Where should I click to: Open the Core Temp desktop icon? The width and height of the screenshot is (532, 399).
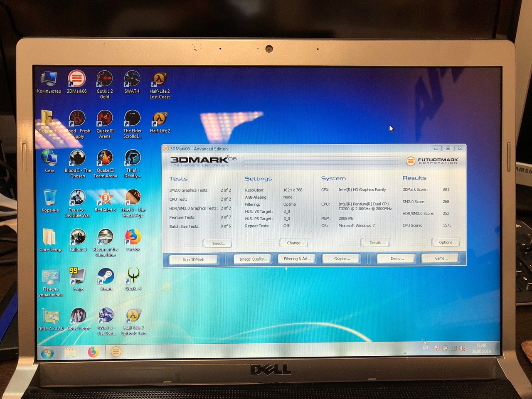pos(50,240)
